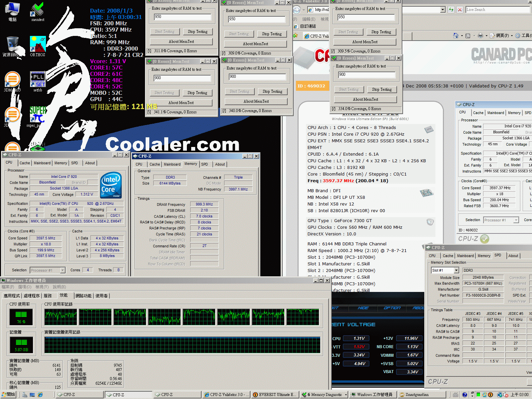The height and width of the screenshot is (399, 532).
Task: Switch to 處理程序 tab in Task Manager
Action: point(32,296)
